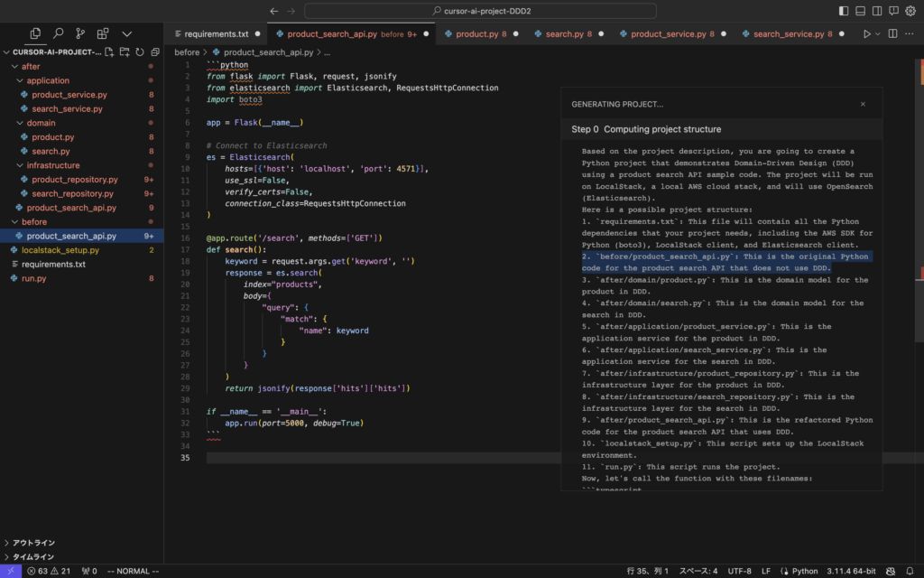924x578 pixels.
Task: Change the LF end-of-line setting
Action: 766,571
